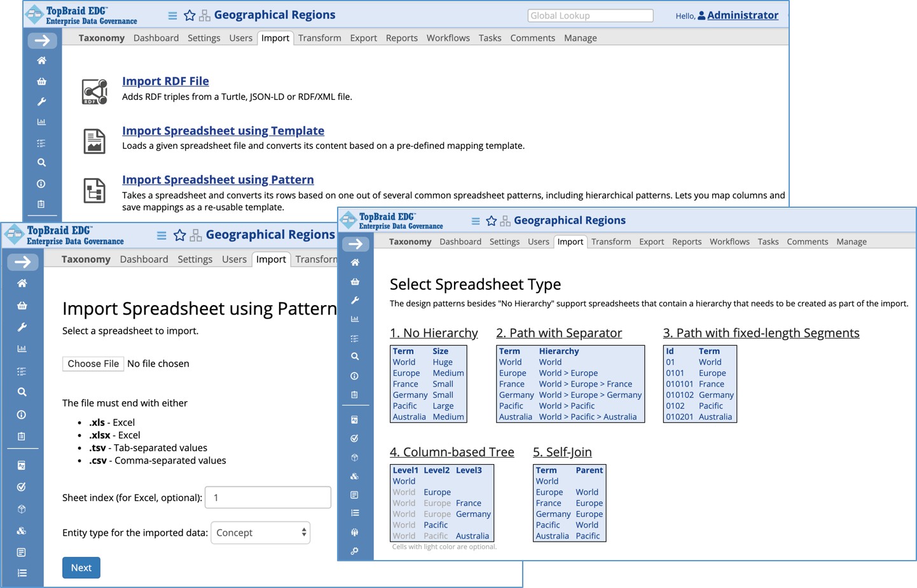
Task: Open checkmark circle icon in left window sidebar
Action: pos(22,487)
